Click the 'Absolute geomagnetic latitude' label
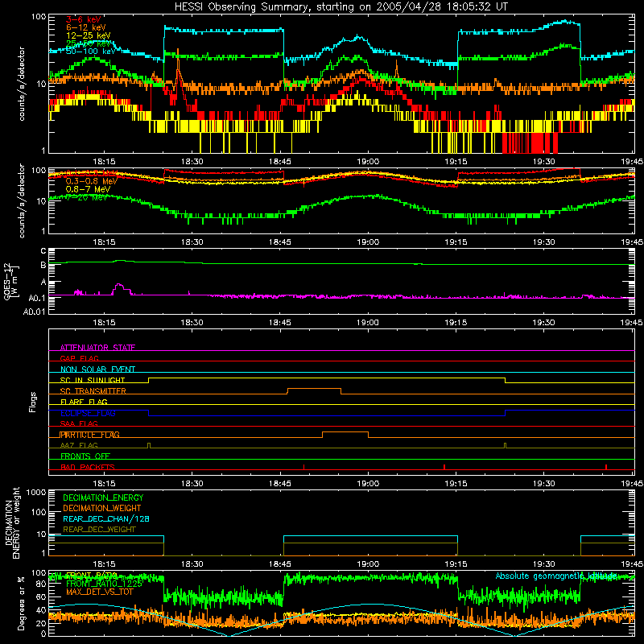Viewport: 644px width, 644px height. coord(556,576)
